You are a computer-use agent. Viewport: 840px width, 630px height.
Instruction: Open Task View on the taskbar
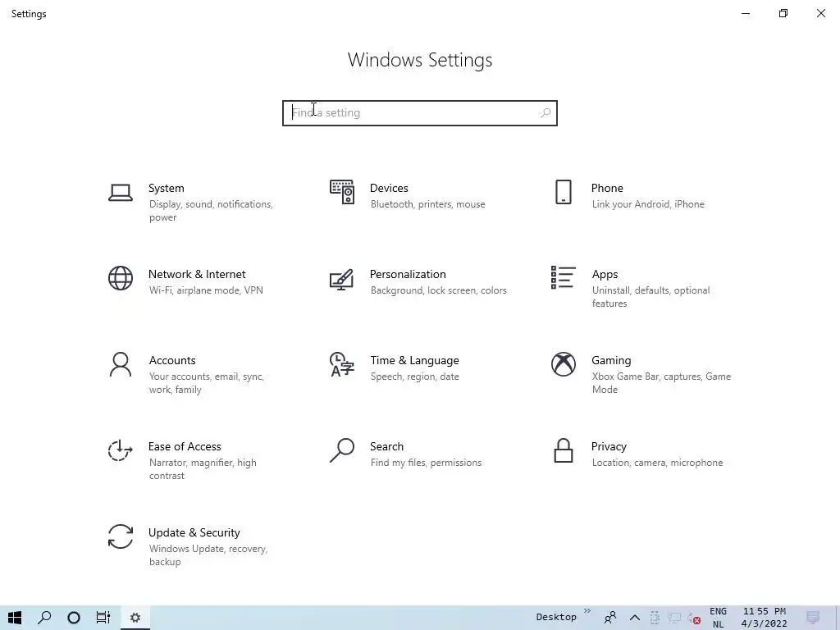(x=103, y=618)
